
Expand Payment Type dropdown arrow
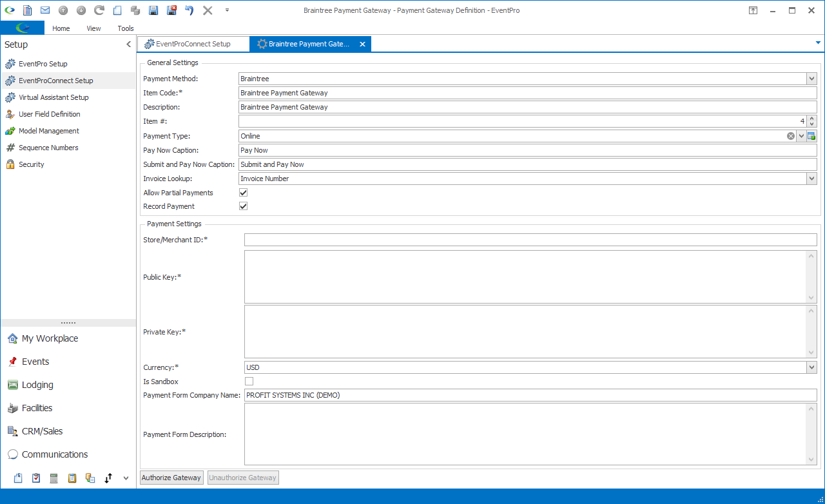tap(801, 136)
